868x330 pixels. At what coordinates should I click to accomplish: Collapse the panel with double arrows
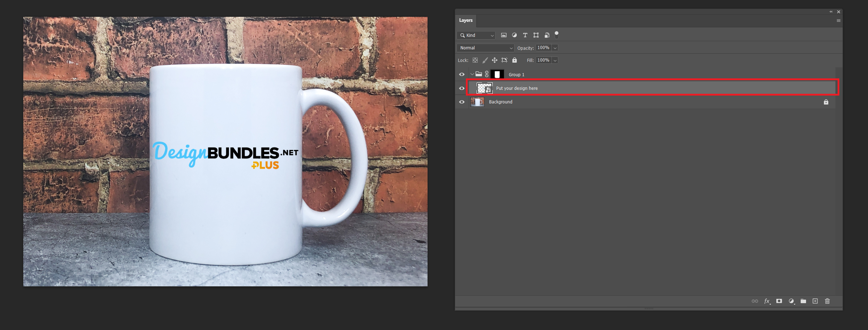coord(831,12)
